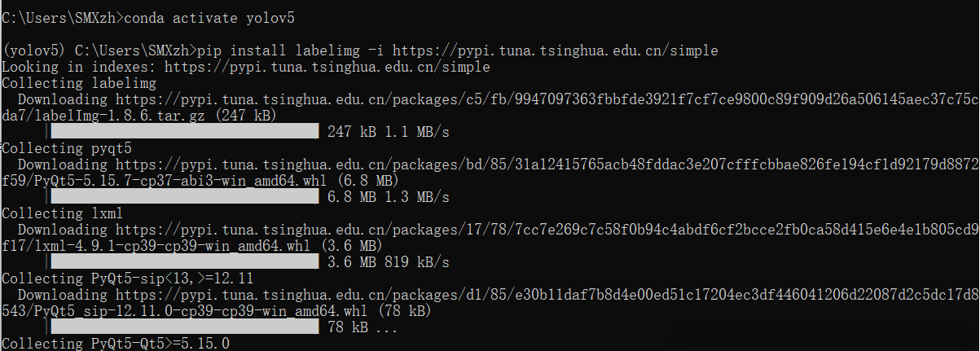Click the "Collecting lxml" output line
The image size is (980, 351).
pos(61,213)
